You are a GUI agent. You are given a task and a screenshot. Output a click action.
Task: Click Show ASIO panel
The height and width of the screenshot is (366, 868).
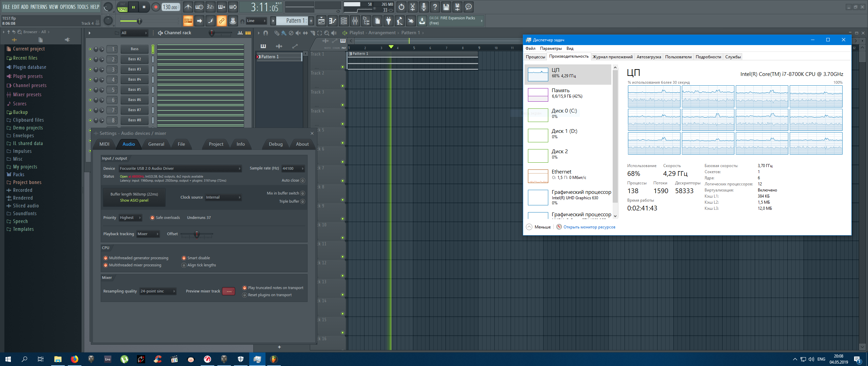[x=134, y=200]
